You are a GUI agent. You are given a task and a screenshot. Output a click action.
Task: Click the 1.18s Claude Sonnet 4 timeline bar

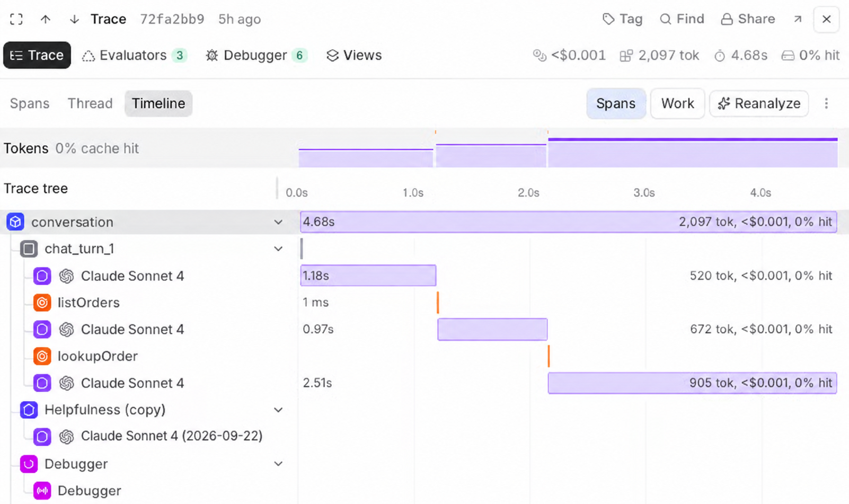tap(368, 276)
